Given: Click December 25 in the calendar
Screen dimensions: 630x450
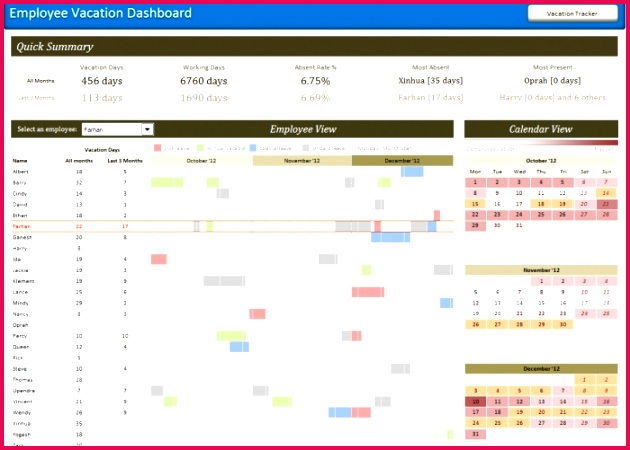Looking at the screenshot, I should (497, 423).
